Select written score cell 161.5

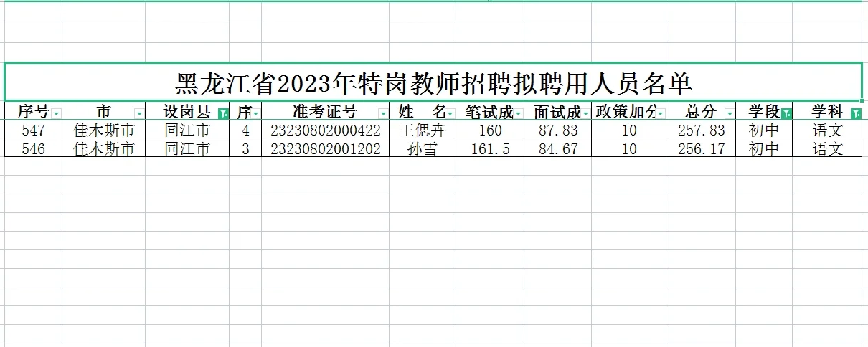coord(491,148)
